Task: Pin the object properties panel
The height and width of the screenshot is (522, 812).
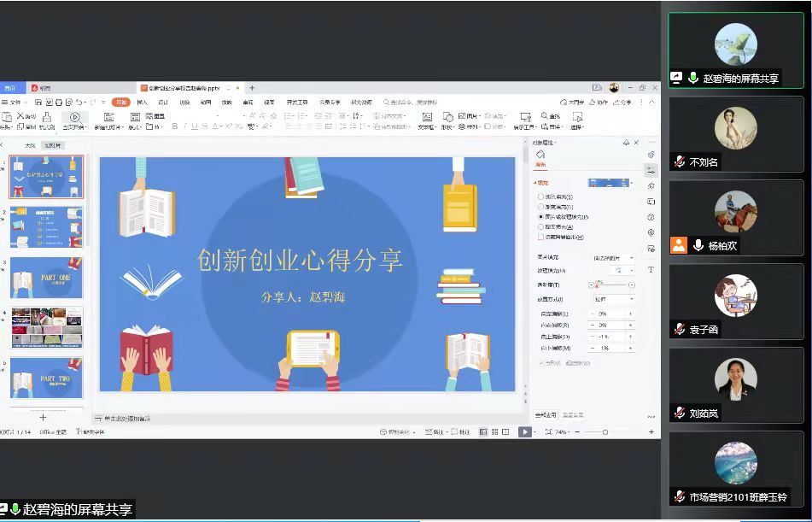Action: pyautogui.click(x=626, y=143)
